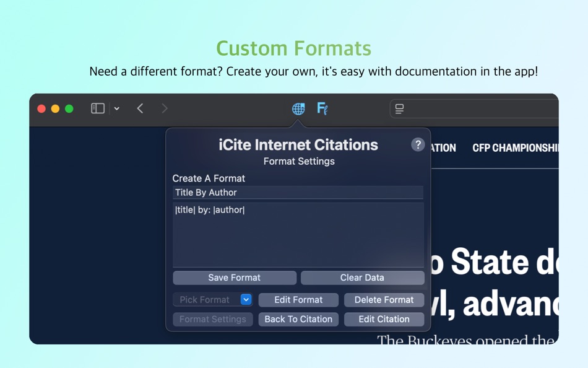Viewport: 588px width, 368px height.
Task: Open the Pick Format dropdown
Action: [213, 300]
